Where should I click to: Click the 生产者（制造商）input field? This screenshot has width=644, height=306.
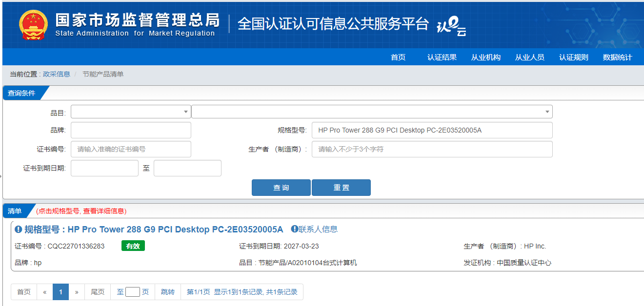(432, 149)
